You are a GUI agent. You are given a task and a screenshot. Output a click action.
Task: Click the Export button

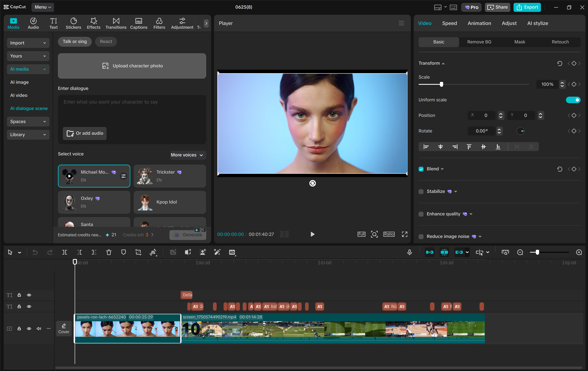pos(527,7)
